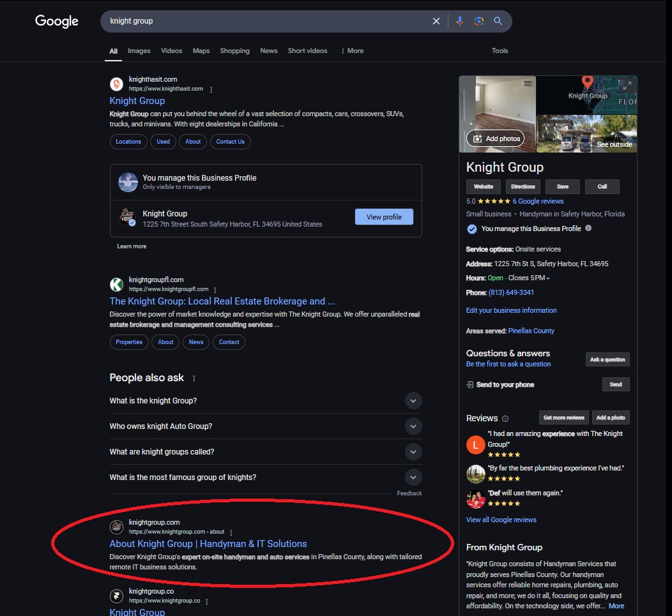The height and width of the screenshot is (616, 672).
Task: Click the Directions button
Action: pyautogui.click(x=523, y=187)
